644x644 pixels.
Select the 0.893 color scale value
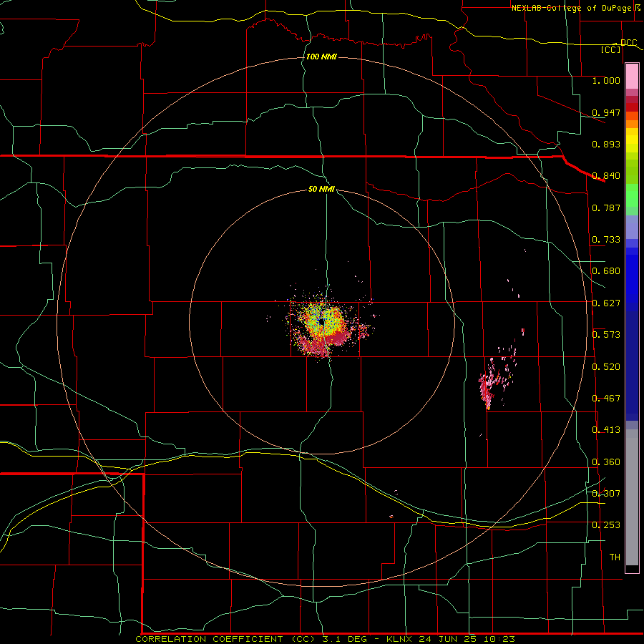pos(606,144)
